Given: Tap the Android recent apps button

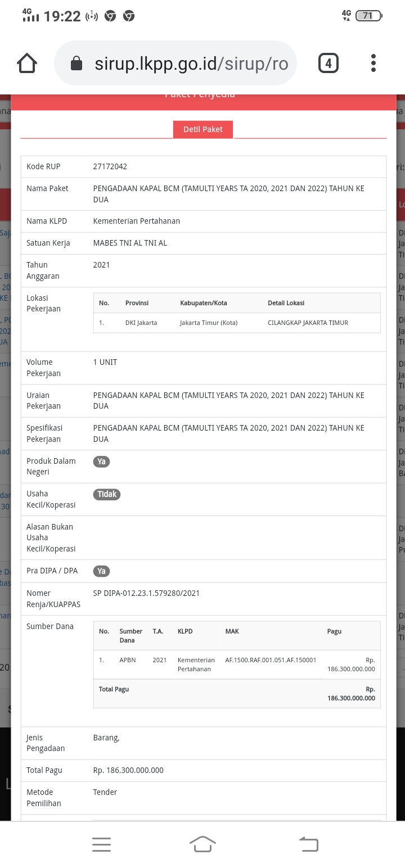Looking at the screenshot, I should [x=101, y=844].
